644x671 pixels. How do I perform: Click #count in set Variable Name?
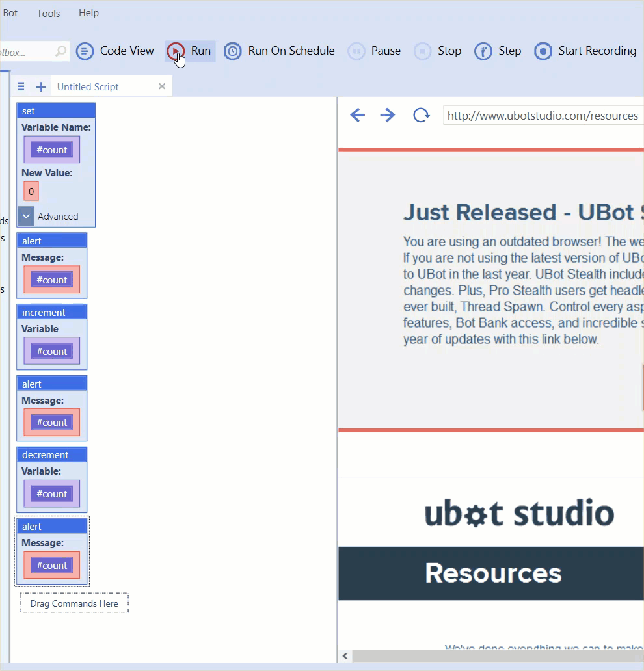pyautogui.click(x=52, y=150)
